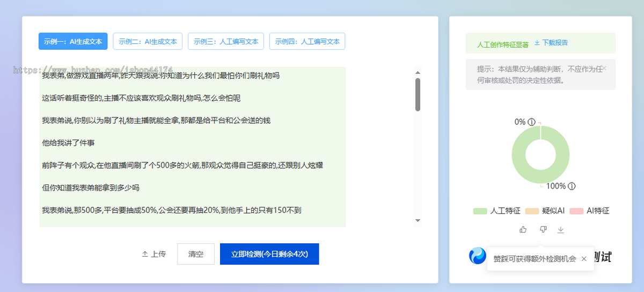The height and width of the screenshot is (292, 644).
Task: Start detection with 立即检测 button
Action: point(269,254)
